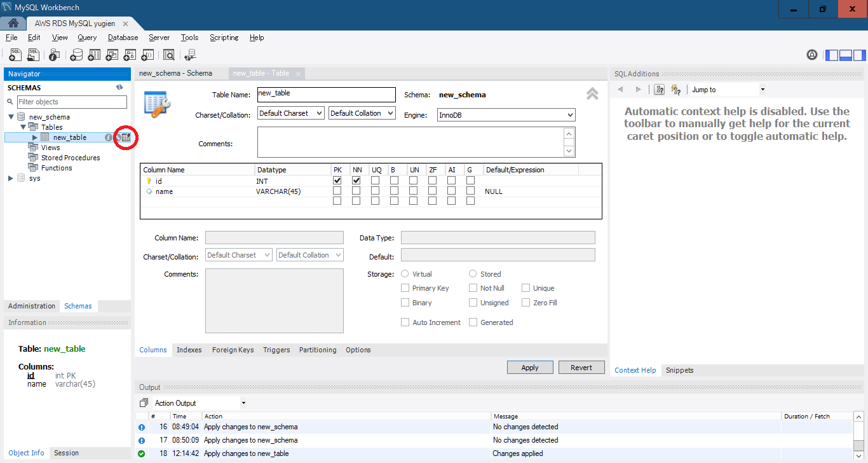
Task: Create new table toolbar icon
Action: click(94, 55)
